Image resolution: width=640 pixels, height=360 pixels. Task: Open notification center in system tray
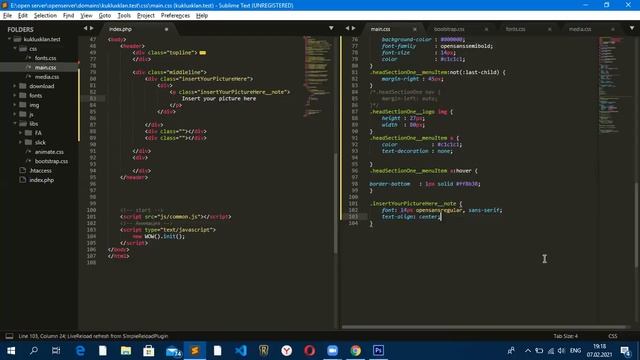point(626,351)
